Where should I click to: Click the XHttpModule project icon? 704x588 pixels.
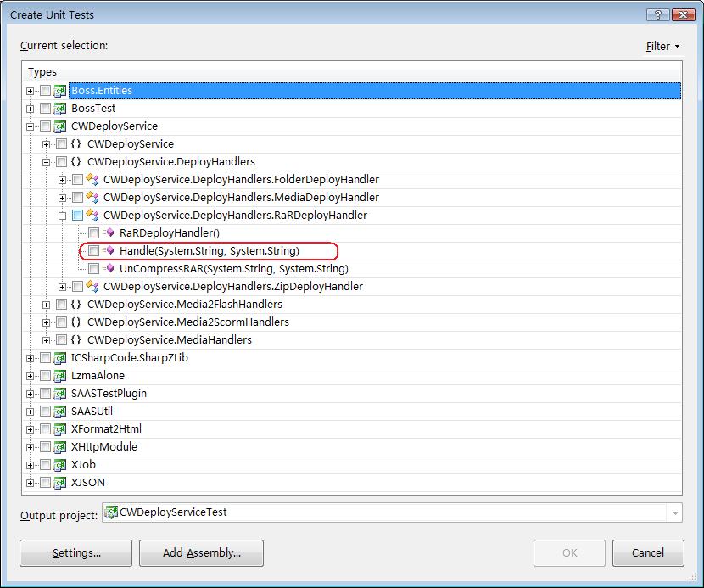59,447
